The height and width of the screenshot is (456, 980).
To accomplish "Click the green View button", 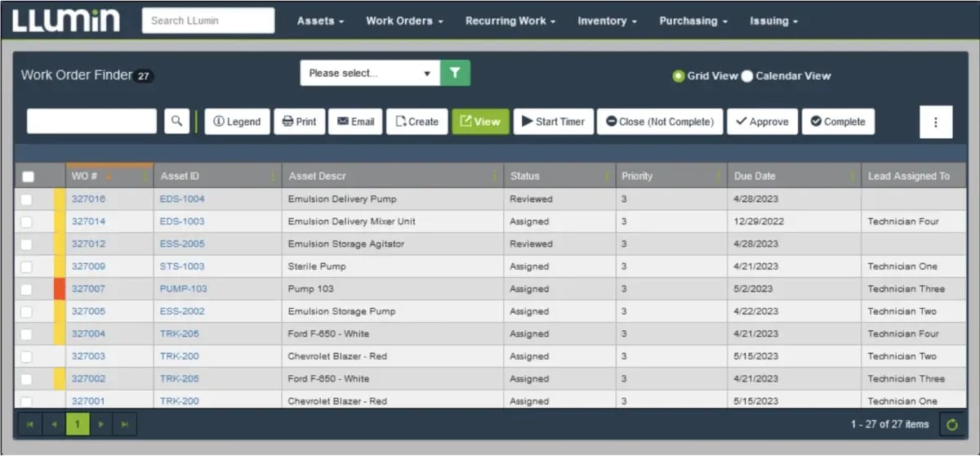I will (x=480, y=122).
